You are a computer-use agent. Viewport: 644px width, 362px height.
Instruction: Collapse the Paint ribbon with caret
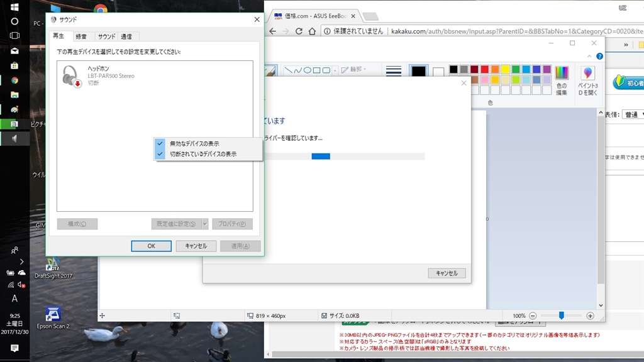[589, 56]
